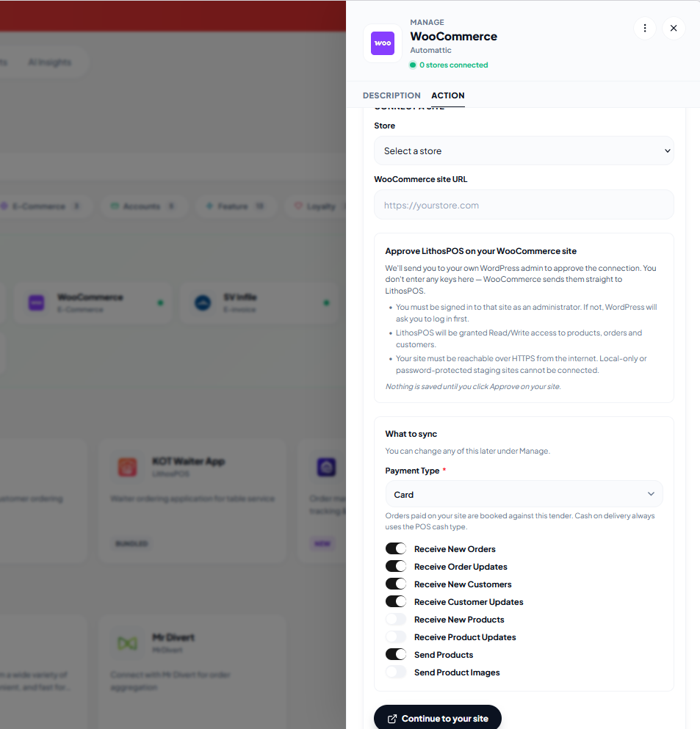The height and width of the screenshot is (729, 700).
Task: Click the WooCommerce site URL field
Action: 524,205
